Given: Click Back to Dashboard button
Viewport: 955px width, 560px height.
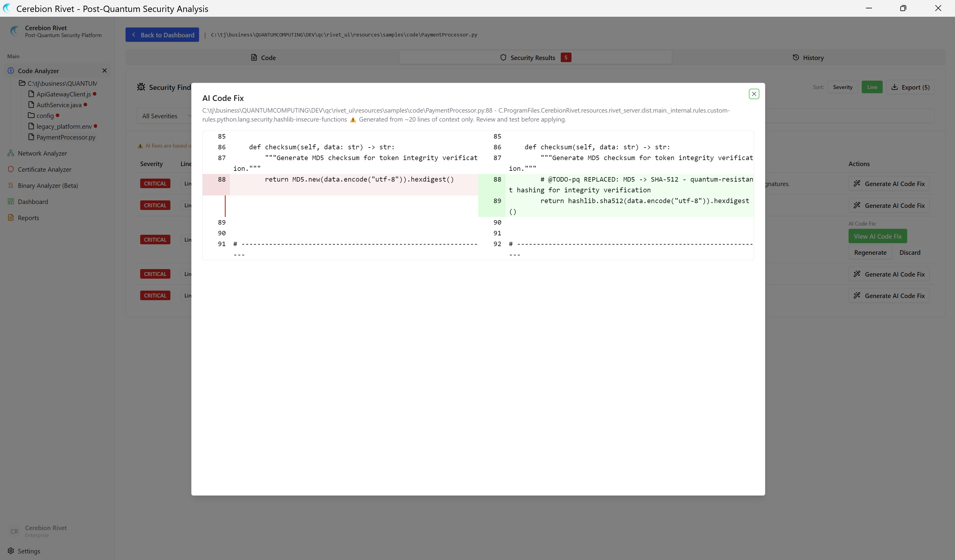Looking at the screenshot, I should click(x=162, y=35).
